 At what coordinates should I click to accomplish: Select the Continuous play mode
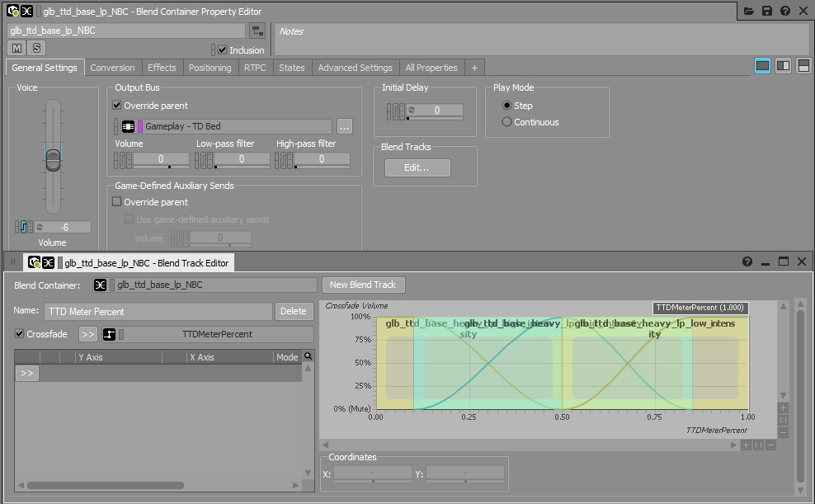pyautogui.click(x=506, y=122)
